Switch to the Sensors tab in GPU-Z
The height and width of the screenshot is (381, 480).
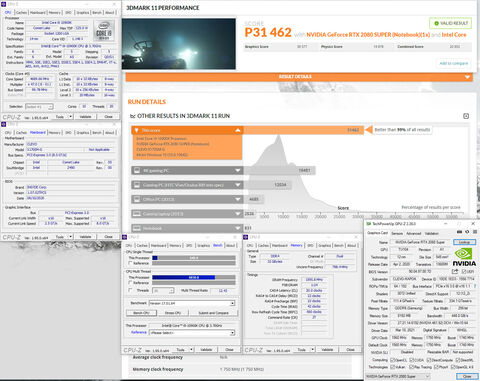point(397,233)
